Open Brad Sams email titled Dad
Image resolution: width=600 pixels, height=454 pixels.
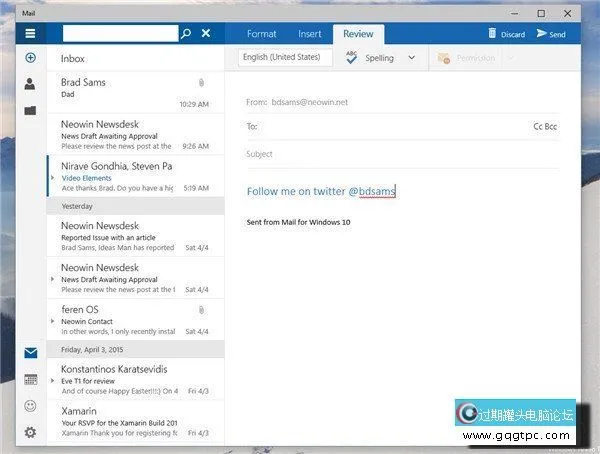(x=135, y=92)
